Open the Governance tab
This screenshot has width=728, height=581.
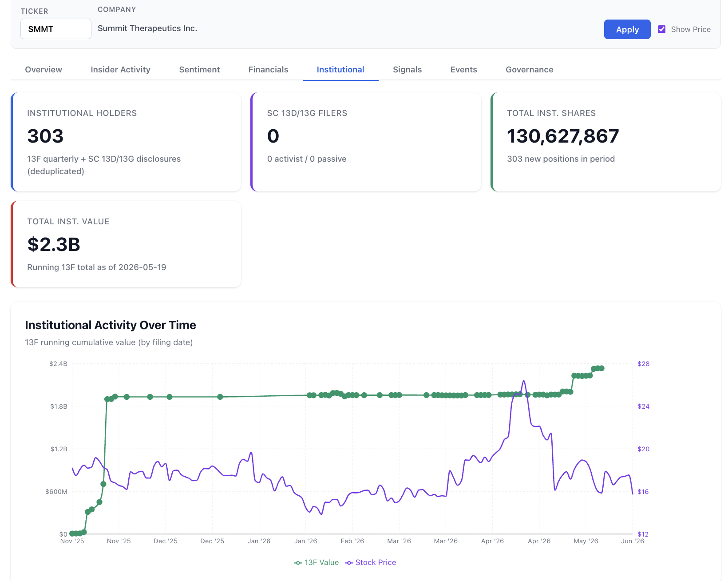pos(529,69)
